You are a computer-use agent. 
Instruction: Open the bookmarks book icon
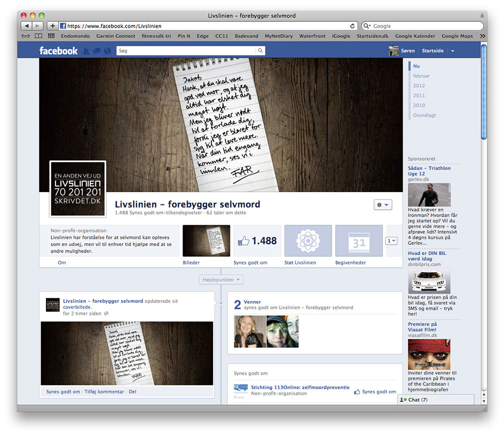(38, 36)
